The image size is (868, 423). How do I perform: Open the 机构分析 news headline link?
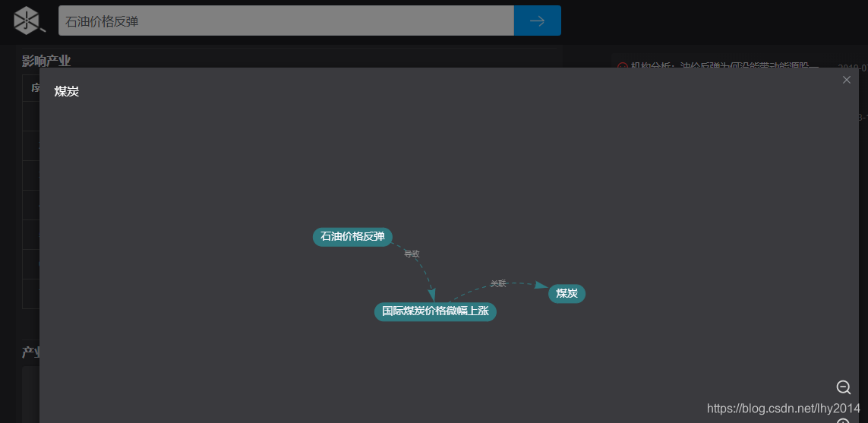pos(724,66)
